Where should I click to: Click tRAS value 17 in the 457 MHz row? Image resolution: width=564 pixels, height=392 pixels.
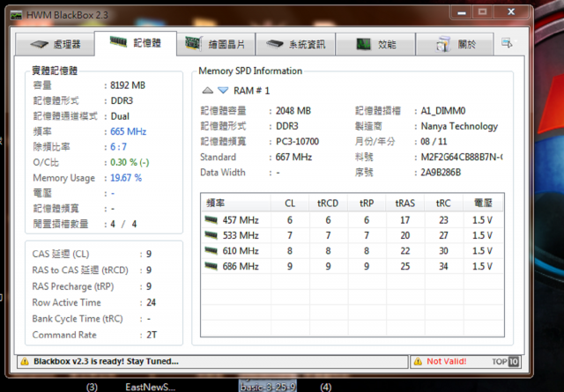click(405, 219)
